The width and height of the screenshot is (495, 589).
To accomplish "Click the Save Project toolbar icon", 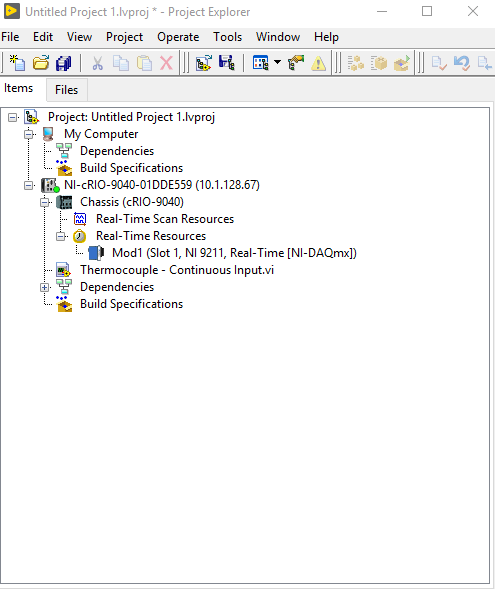I will [226, 63].
